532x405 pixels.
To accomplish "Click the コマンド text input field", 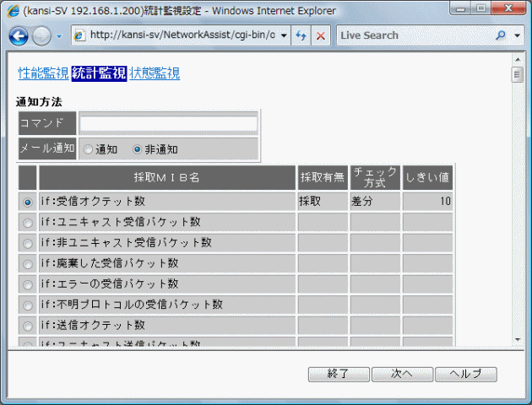I will click(168, 123).
